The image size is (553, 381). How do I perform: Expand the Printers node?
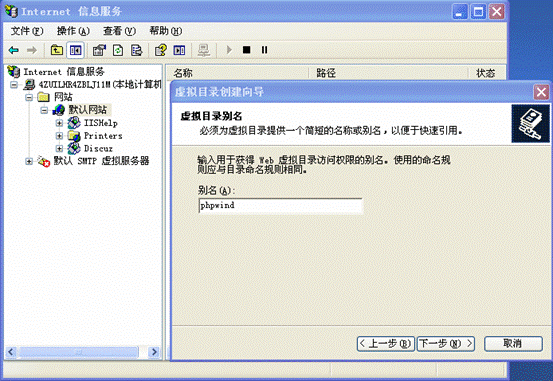(x=59, y=136)
